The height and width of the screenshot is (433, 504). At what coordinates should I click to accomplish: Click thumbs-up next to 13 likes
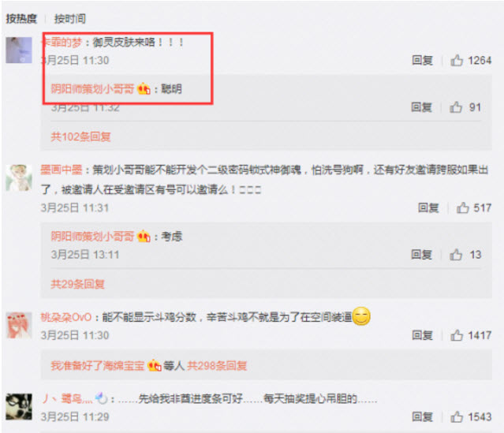(456, 255)
